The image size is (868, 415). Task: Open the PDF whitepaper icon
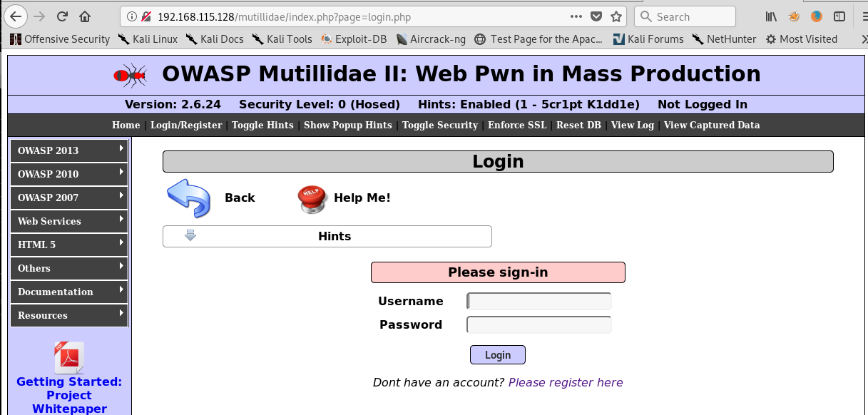69,358
